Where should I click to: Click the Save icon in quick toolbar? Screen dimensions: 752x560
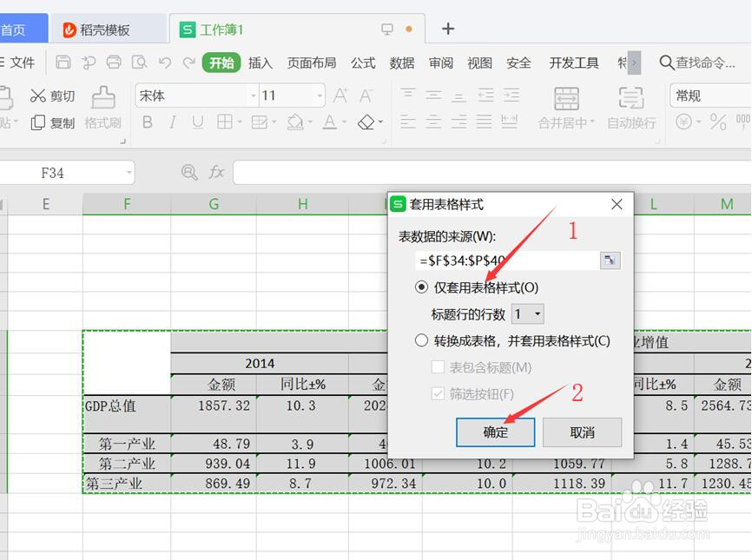tap(63, 63)
